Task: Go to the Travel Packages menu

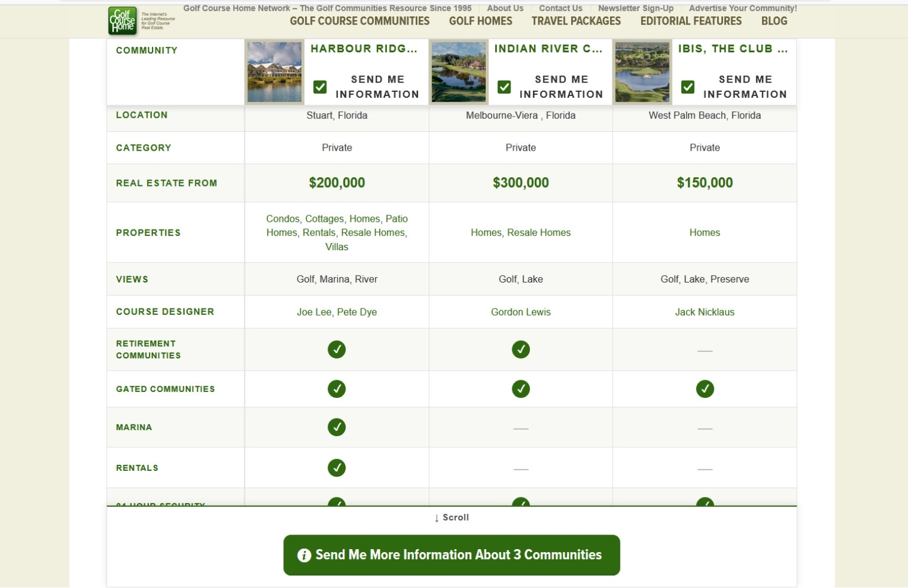Action: (x=575, y=21)
